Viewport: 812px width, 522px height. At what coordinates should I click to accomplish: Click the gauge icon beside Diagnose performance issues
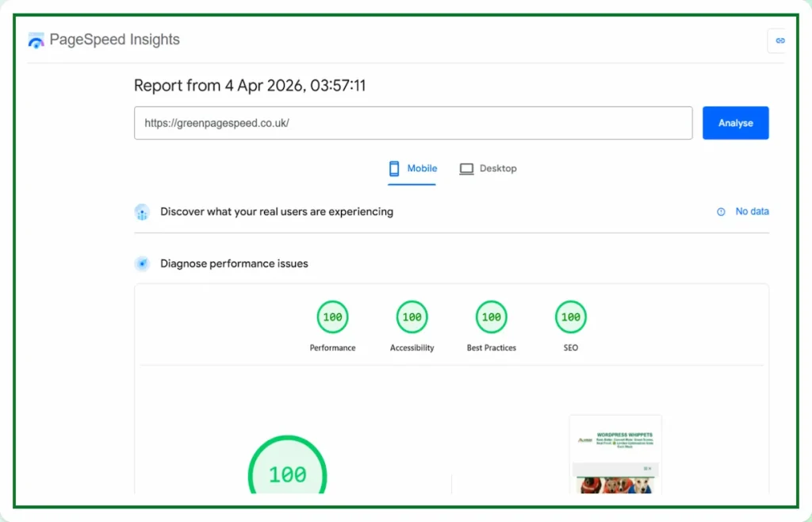[x=142, y=263]
